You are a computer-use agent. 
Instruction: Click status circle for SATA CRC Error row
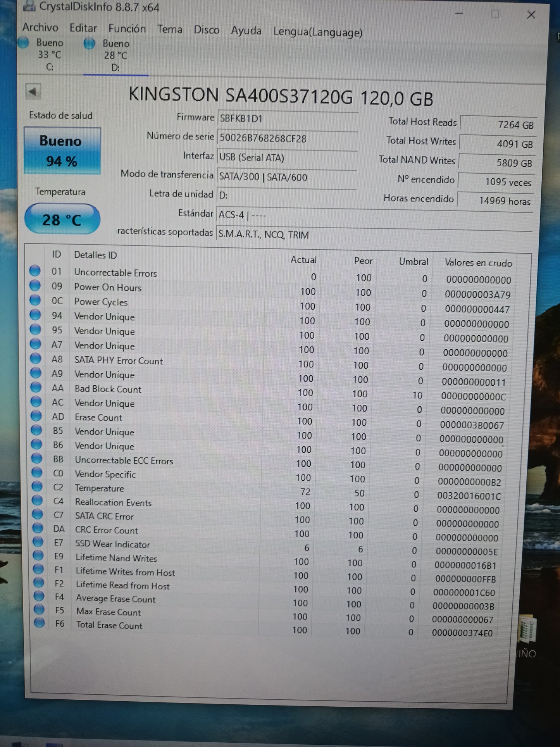pos(37,514)
